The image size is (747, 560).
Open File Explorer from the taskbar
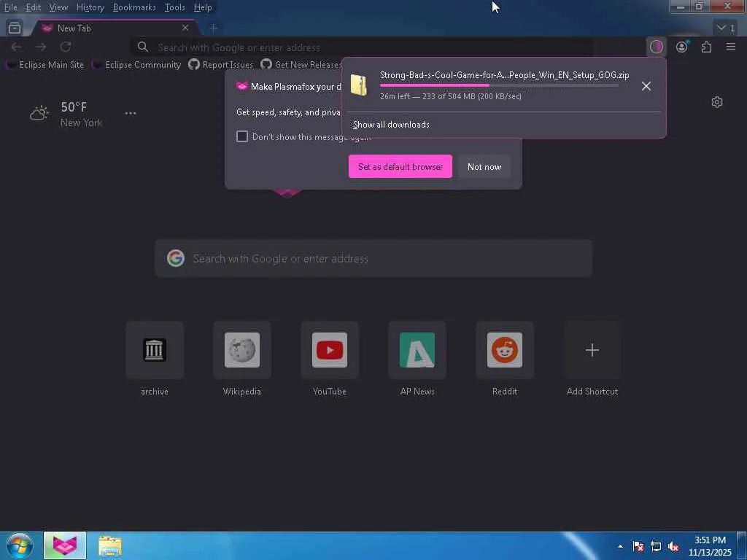click(x=110, y=545)
